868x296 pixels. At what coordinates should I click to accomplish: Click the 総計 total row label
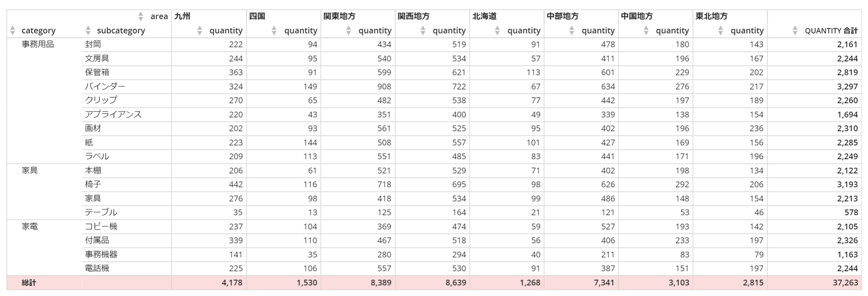(x=29, y=283)
